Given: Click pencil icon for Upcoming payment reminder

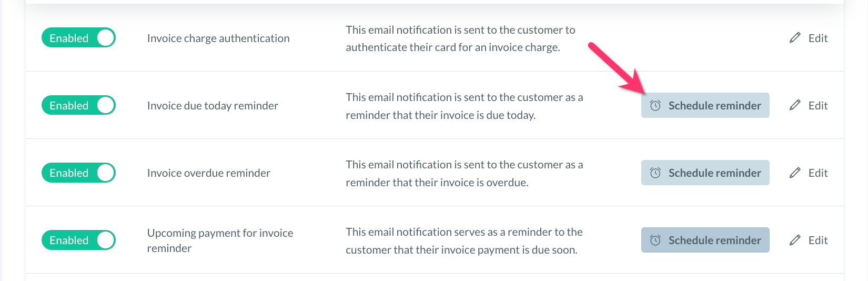Looking at the screenshot, I should click(x=795, y=240).
